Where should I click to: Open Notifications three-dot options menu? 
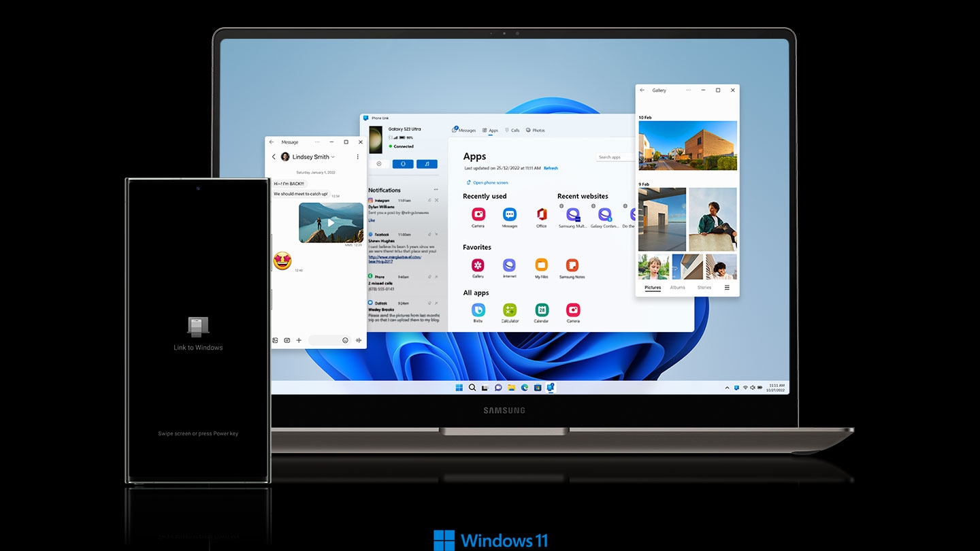[436, 190]
